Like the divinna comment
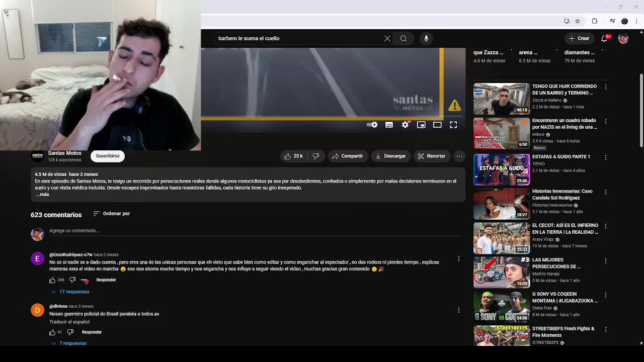 pyautogui.click(x=52, y=332)
